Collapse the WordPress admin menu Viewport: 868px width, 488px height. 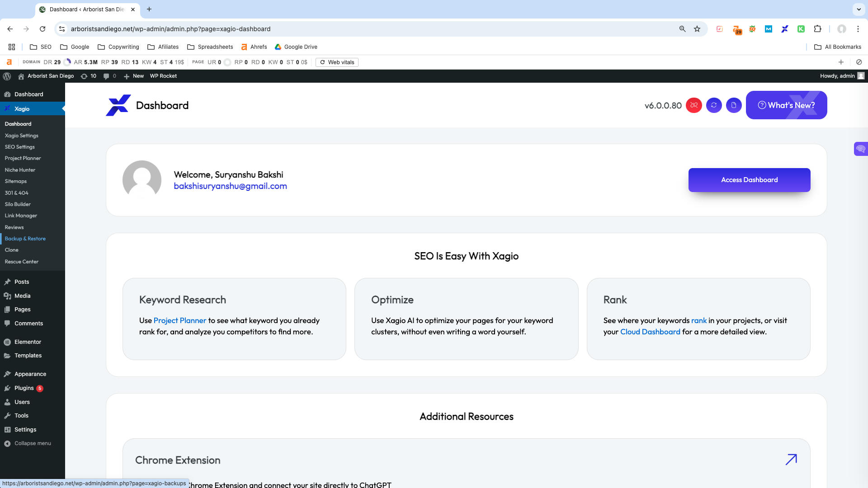pyautogui.click(x=28, y=443)
